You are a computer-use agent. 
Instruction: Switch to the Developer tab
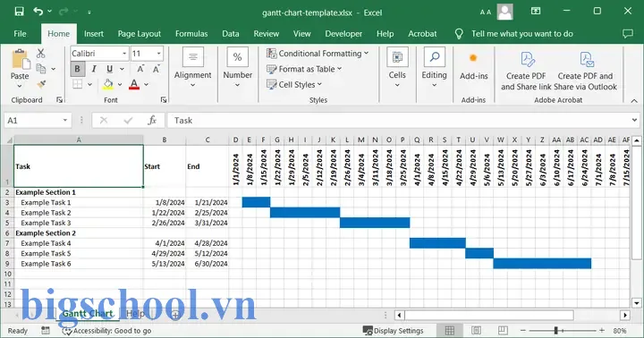(x=343, y=34)
